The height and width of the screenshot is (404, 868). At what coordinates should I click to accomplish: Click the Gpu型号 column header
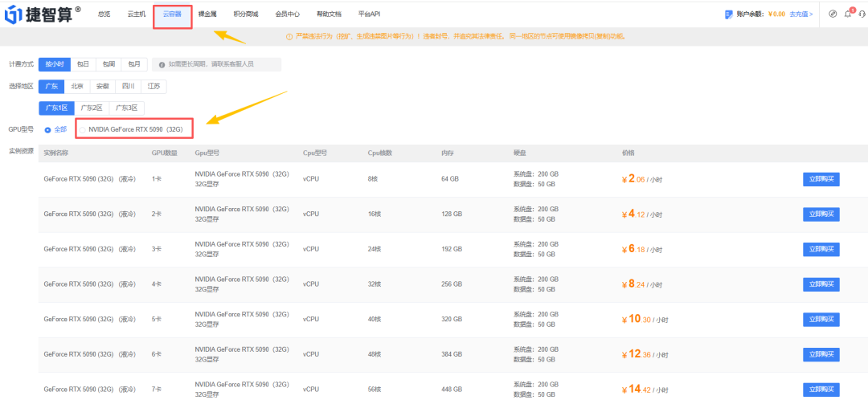207,153
